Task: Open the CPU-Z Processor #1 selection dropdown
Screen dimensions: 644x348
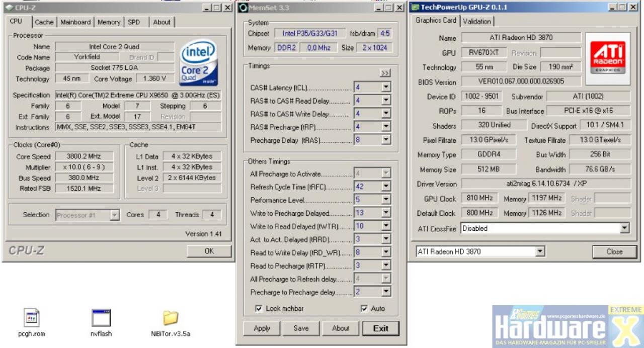Action: [115, 215]
